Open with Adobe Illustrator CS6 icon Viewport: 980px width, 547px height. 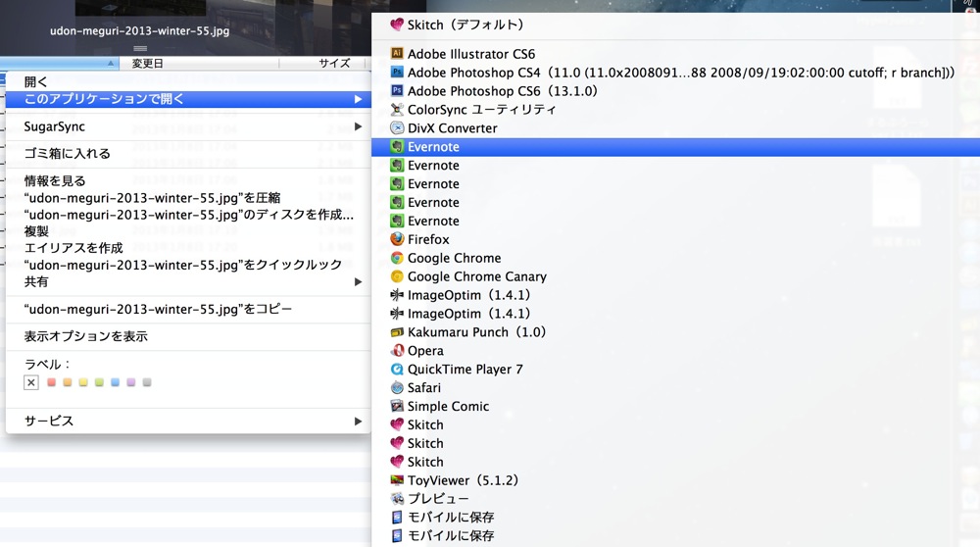(x=397, y=54)
